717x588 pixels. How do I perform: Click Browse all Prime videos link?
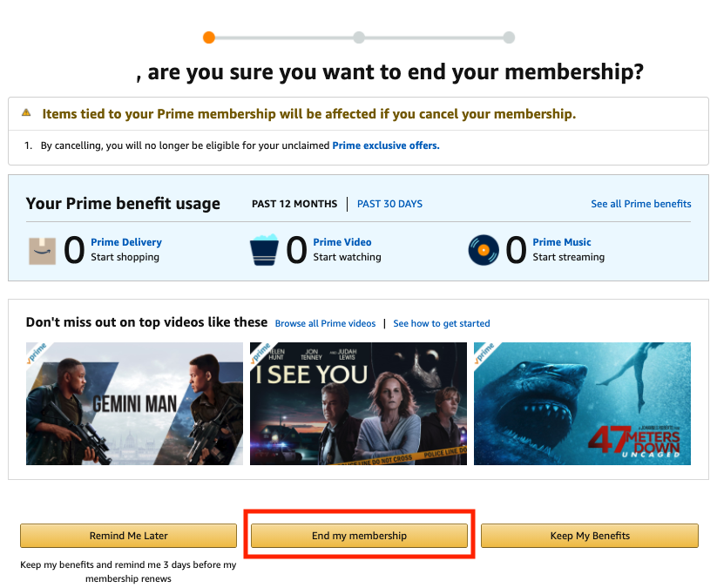click(325, 323)
